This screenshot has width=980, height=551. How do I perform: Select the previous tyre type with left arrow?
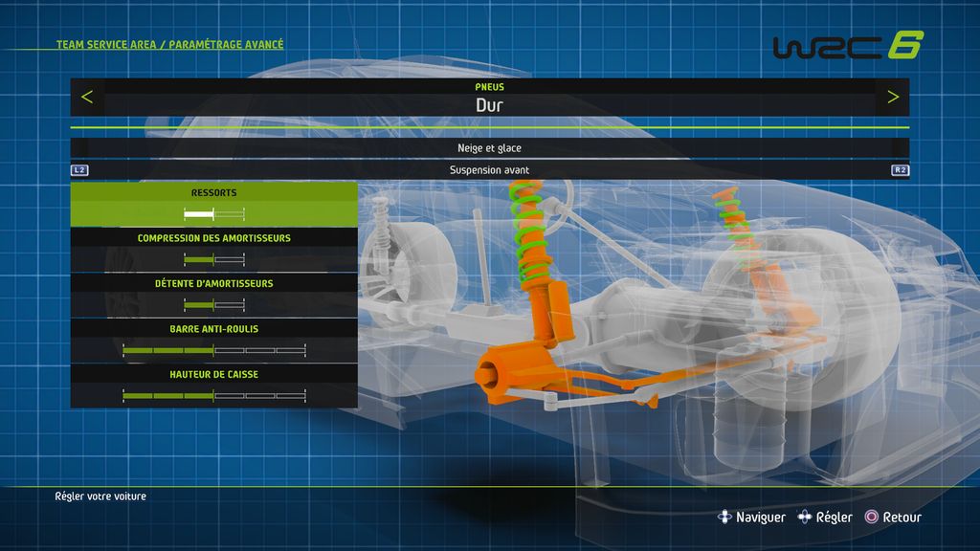[x=87, y=97]
